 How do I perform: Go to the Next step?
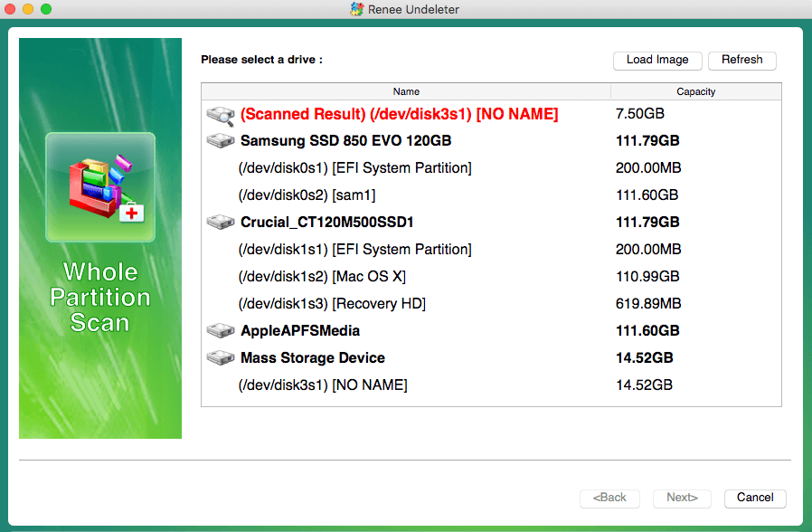point(682,498)
